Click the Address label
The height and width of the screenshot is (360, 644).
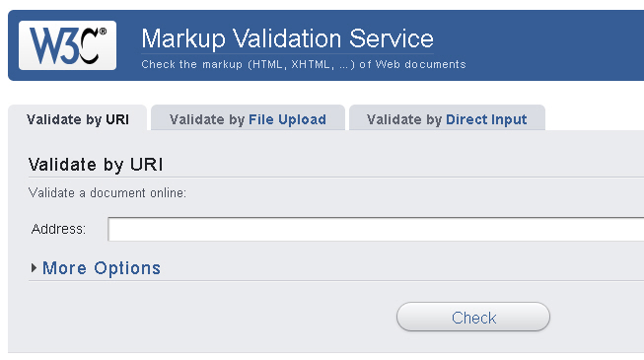click(x=58, y=229)
